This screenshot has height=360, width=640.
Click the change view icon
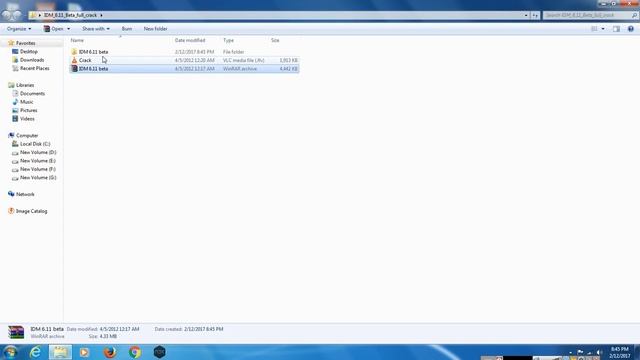tap(594, 29)
